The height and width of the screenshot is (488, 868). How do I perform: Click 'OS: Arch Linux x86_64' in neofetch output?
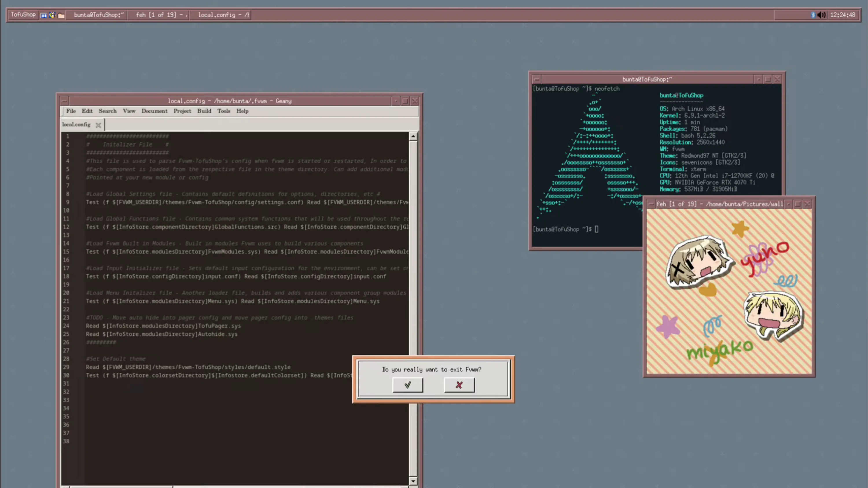tap(692, 109)
